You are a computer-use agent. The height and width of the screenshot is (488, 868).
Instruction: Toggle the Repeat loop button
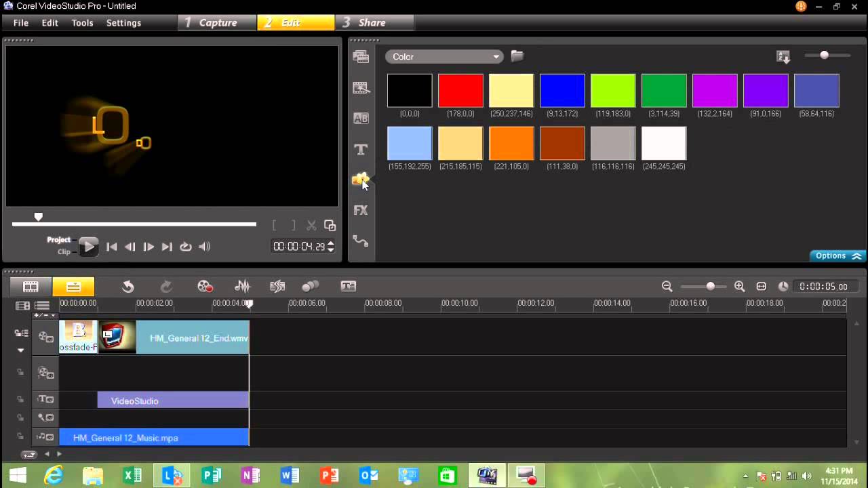coord(185,247)
